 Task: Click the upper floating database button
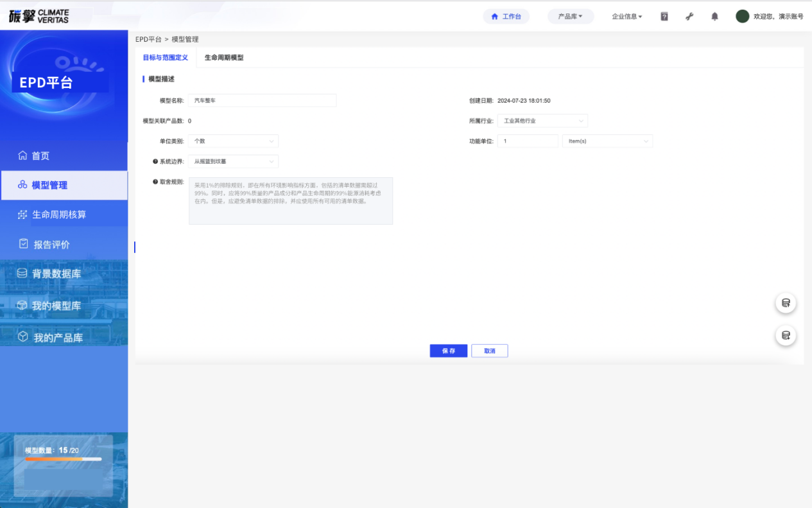pos(786,303)
